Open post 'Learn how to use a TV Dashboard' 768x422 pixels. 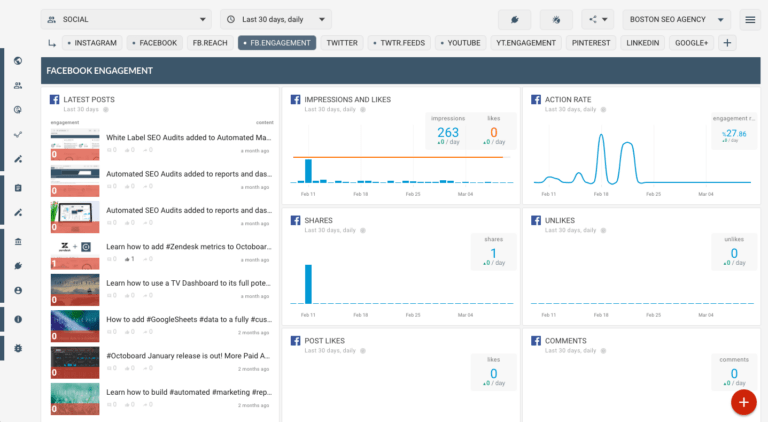point(189,283)
